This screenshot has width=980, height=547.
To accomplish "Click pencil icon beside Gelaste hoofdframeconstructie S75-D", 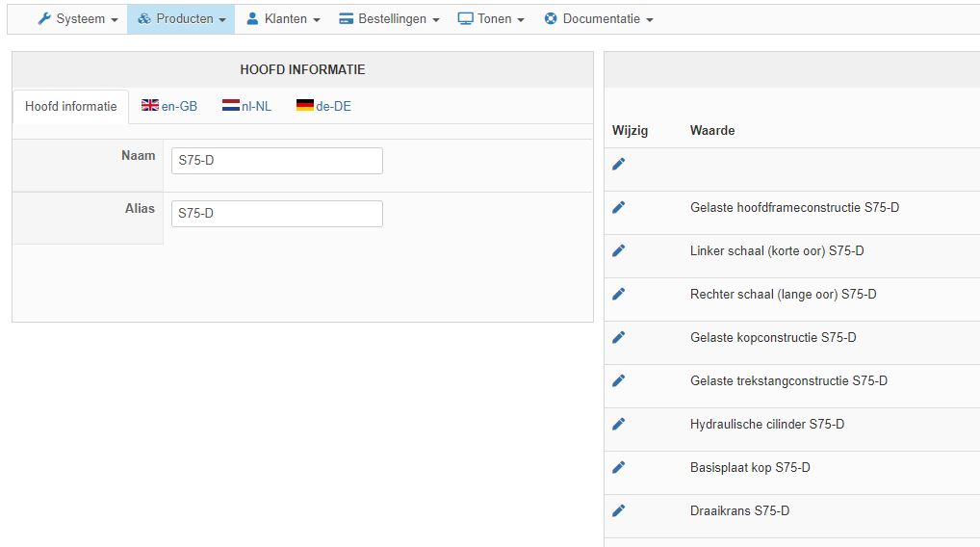I will 618,207.
